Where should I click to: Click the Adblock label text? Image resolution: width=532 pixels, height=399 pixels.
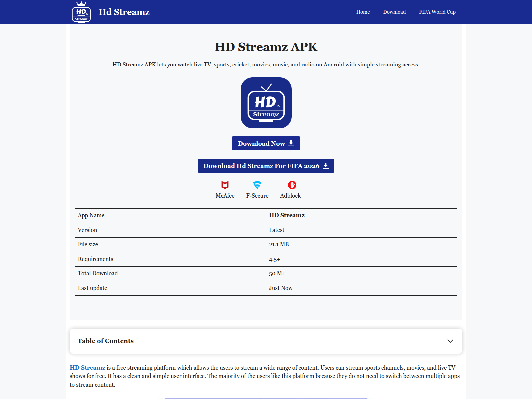coord(290,196)
